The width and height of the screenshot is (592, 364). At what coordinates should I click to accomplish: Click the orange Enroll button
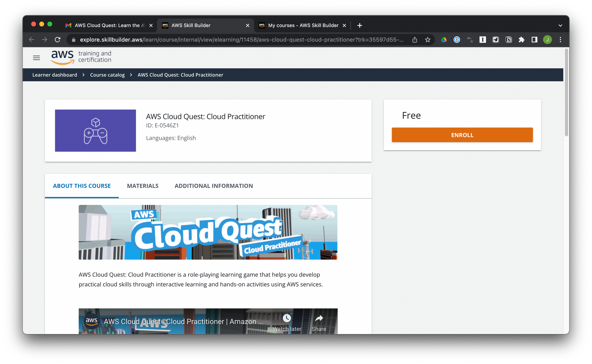click(x=462, y=135)
